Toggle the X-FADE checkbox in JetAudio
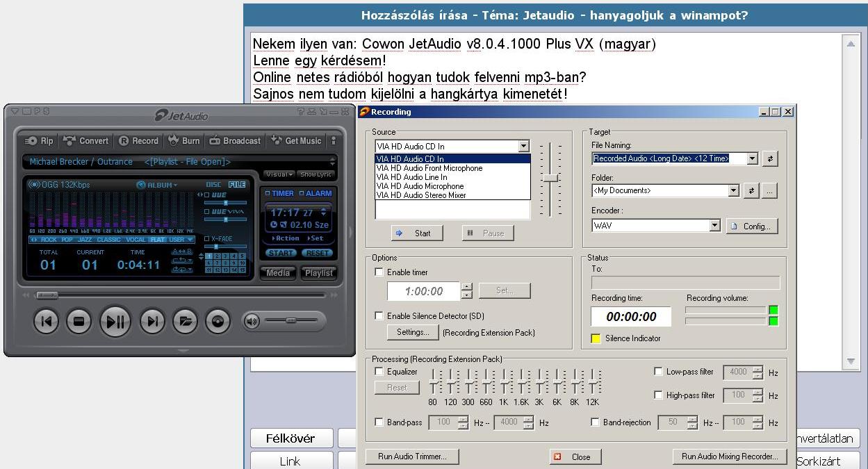Viewport: 868px width, 469px height. (207, 238)
